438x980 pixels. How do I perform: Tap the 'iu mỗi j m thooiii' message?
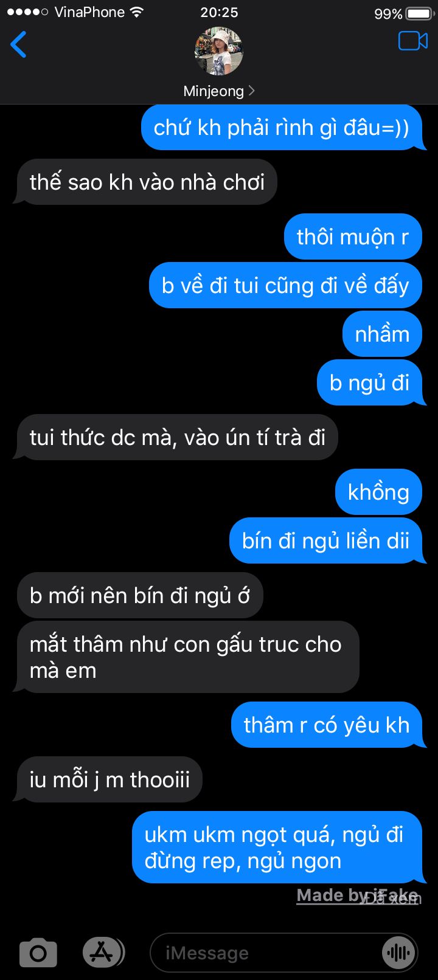(108, 779)
